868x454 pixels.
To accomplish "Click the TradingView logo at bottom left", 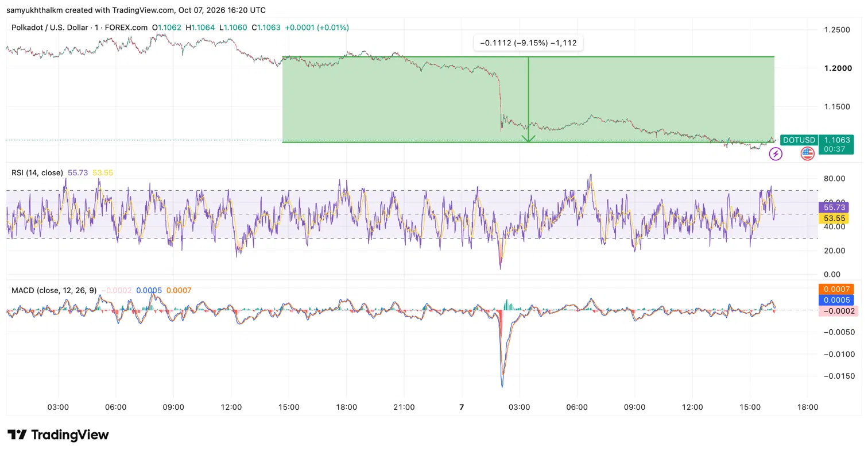I will [x=58, y=434].
